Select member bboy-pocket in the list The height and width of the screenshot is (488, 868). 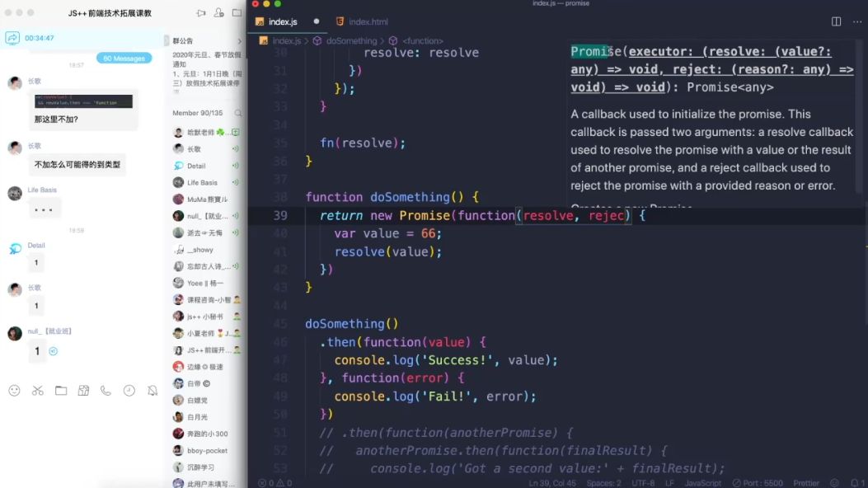click(207, 450)
